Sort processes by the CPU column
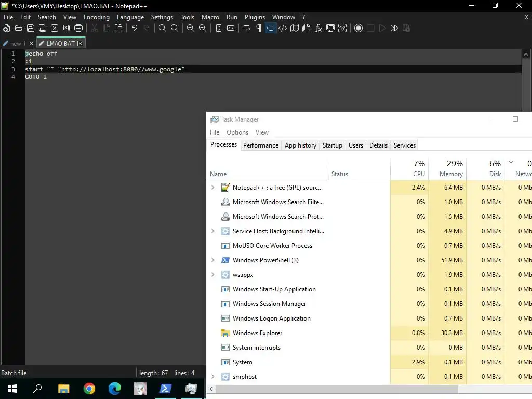 (409, 168)
